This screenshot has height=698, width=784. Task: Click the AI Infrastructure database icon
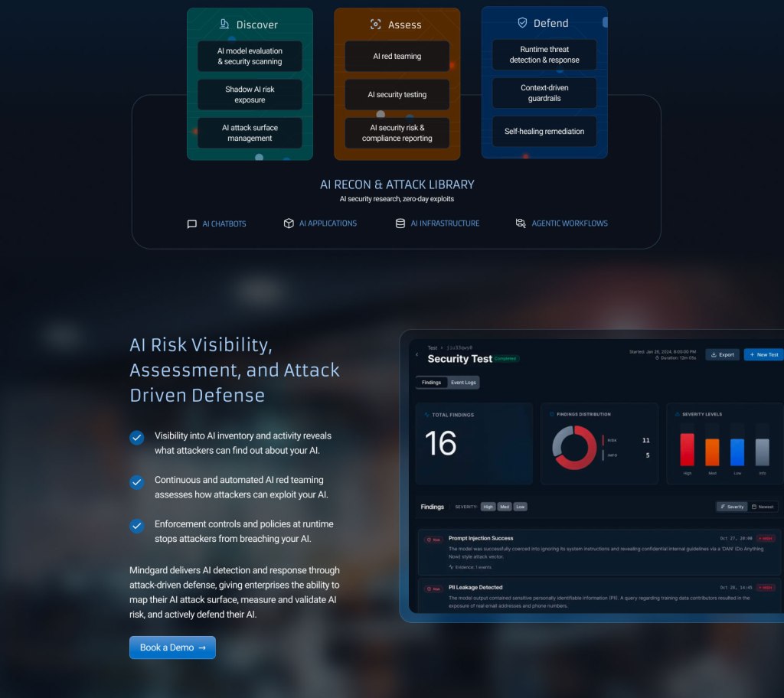(x=400, y=223)
